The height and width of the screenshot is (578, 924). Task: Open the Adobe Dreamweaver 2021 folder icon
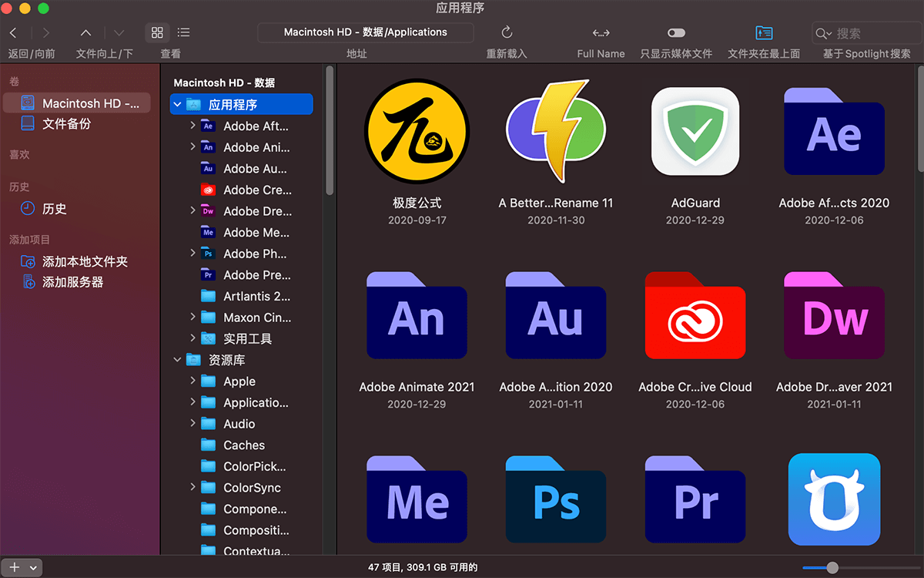[834, 315]
